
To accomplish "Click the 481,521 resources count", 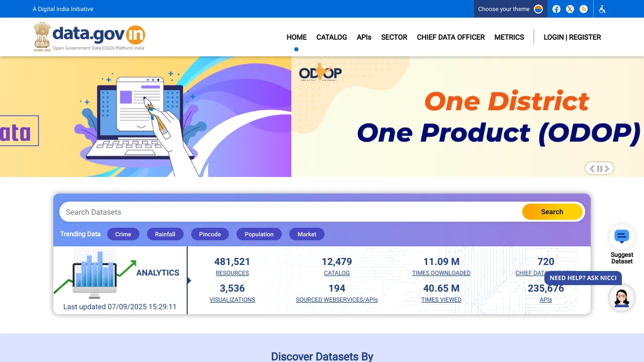I will tap(232, 261).
